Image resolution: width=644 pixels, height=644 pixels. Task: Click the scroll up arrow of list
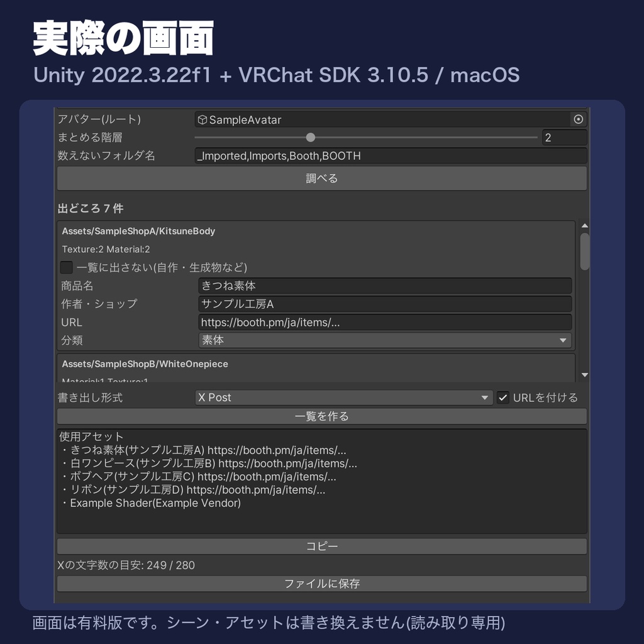[585, 226]
